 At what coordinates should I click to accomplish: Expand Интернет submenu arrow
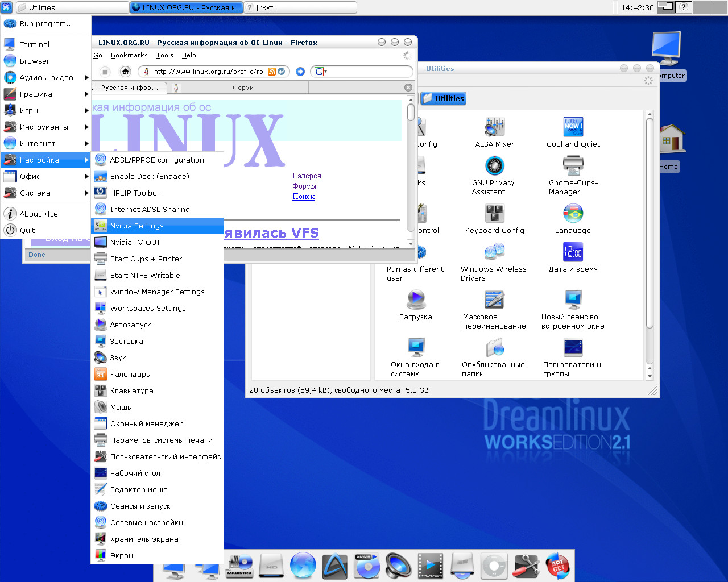coord(86,143)
